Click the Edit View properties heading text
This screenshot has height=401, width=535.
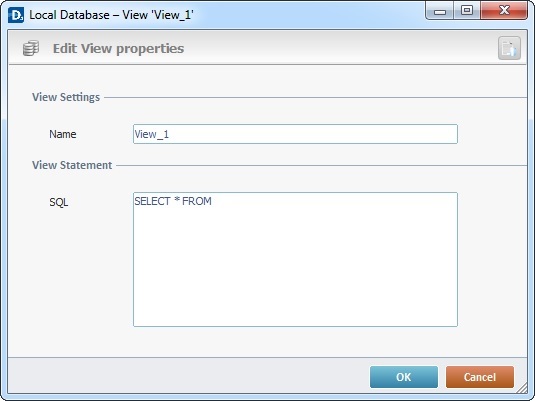pyautogui.click(x=118, y=48)
